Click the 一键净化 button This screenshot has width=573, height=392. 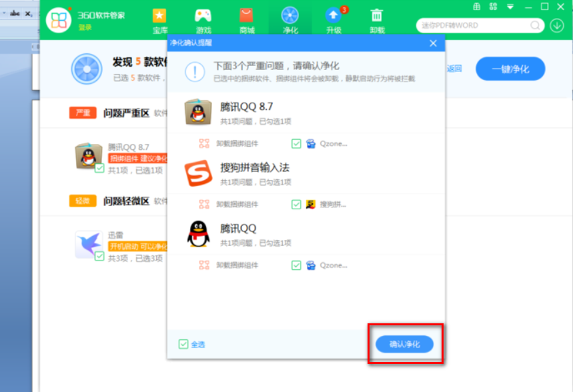point(510,69)
